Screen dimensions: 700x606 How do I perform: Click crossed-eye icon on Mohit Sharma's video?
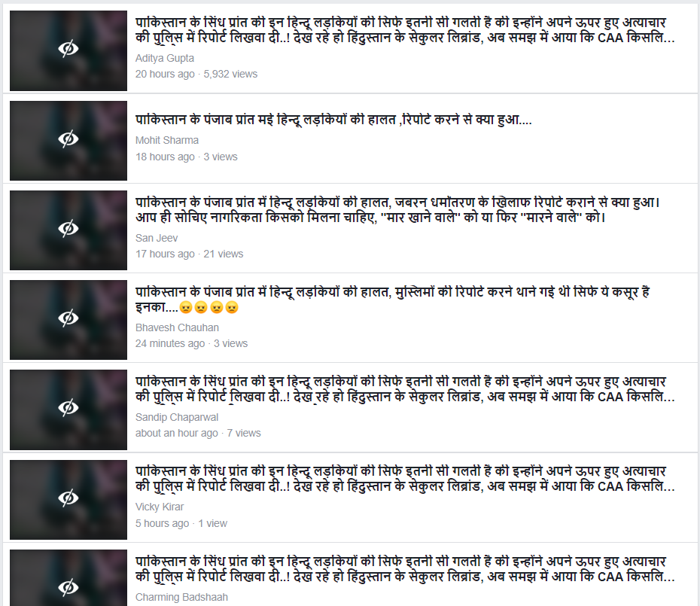coord(68,139)
